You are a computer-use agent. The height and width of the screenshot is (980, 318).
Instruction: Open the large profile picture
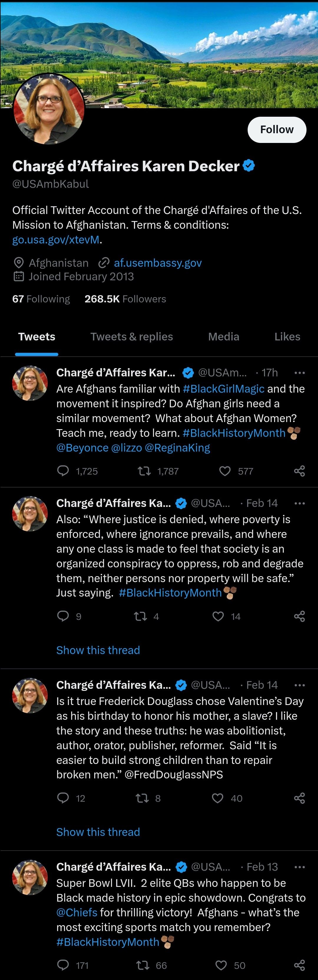pyautogui.click(x=49, y=109)
